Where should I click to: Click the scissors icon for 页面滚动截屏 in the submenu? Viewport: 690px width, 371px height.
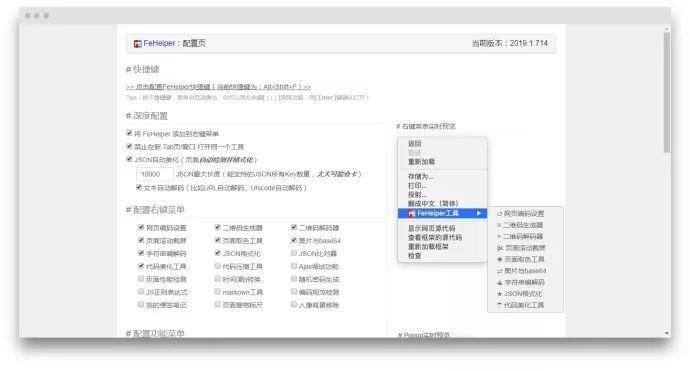[499, 248]
